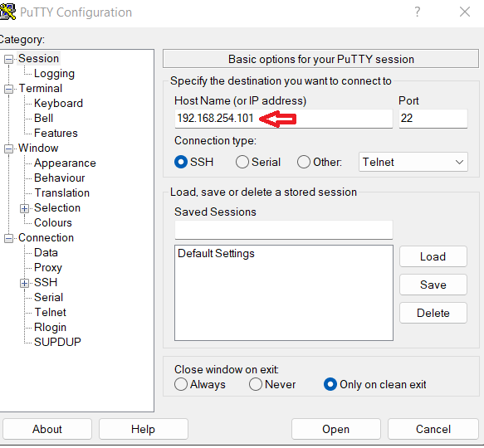
Task: Expand the SSH tree node
Action: [x=24, y=283]
